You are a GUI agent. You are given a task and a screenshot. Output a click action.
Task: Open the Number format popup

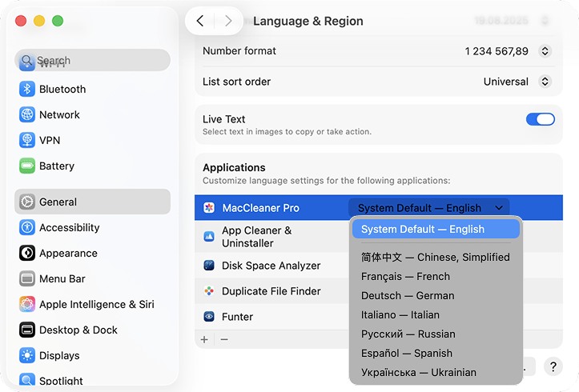coord(545,51)
